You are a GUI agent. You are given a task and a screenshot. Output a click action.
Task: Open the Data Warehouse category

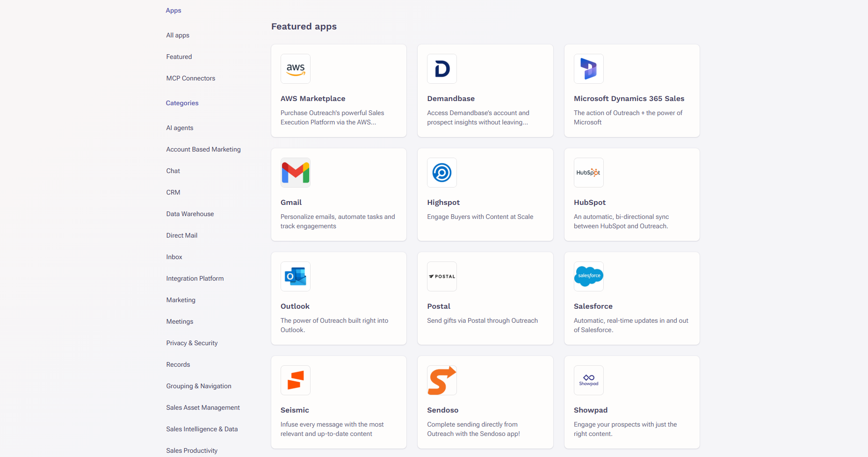pos(190,214)
